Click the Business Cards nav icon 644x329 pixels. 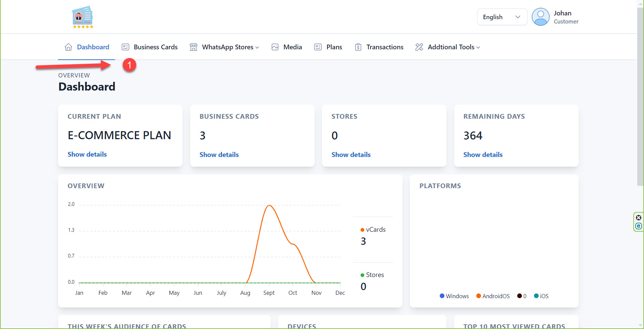(x=125, y=47)
